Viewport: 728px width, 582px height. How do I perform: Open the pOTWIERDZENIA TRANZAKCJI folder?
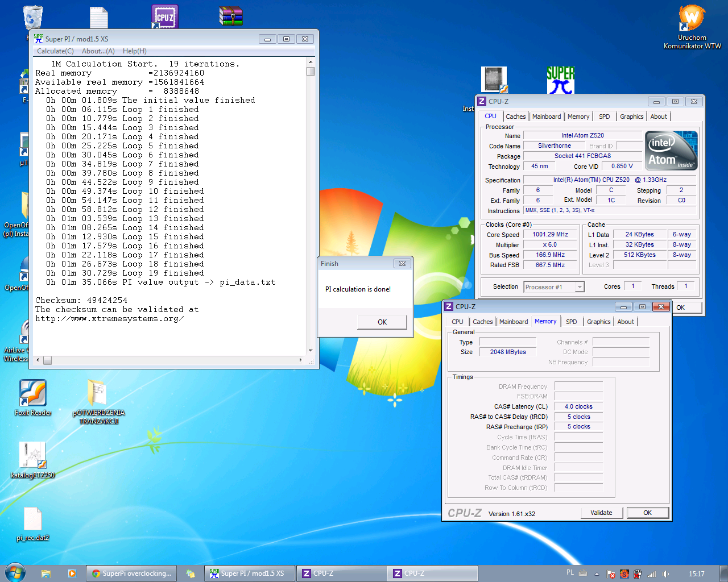(98, 401)
